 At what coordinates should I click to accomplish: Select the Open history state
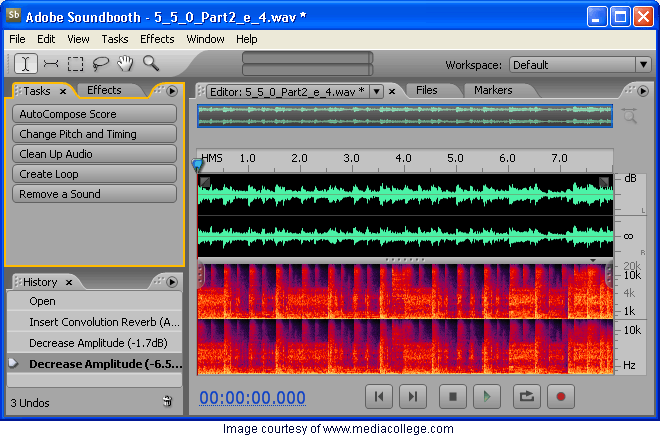pyautogui.click(x=95, y=301)
